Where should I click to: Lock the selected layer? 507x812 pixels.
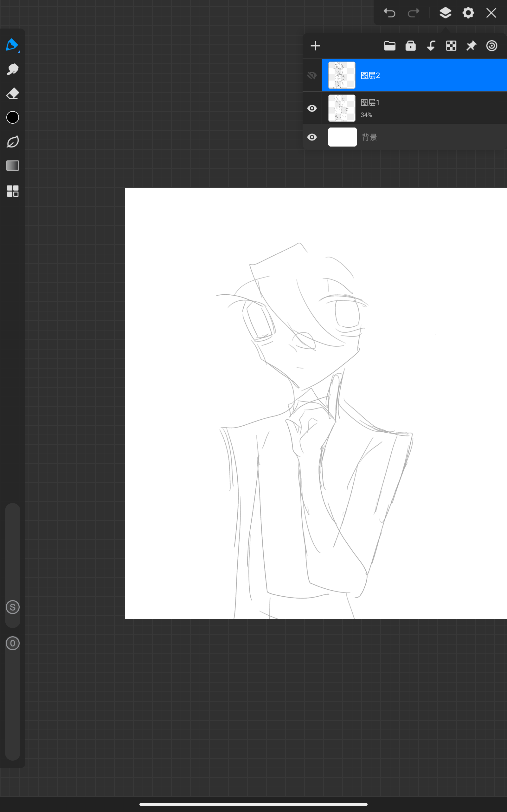pyautogui.click(x=410, y=46)
